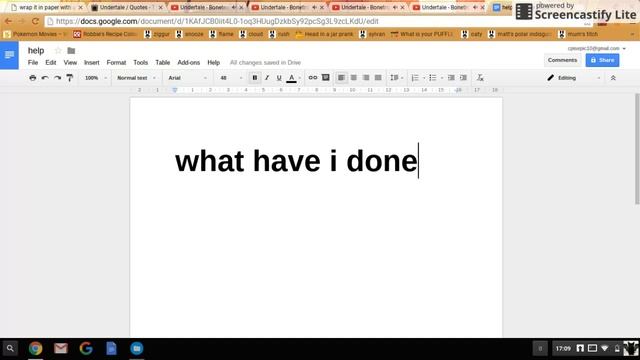640x360 pixels.
Task: Expand bulleted list style arrow
Action: click(x=442, y=78)
